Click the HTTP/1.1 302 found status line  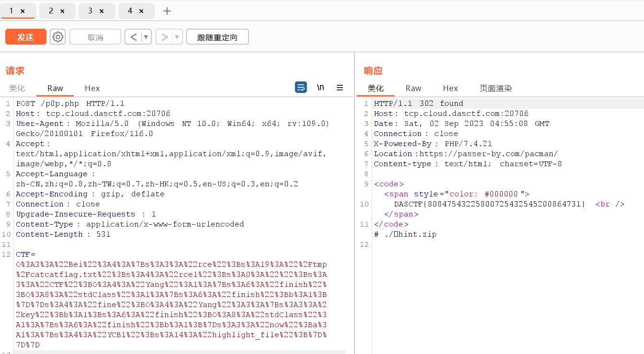[418, 103]
